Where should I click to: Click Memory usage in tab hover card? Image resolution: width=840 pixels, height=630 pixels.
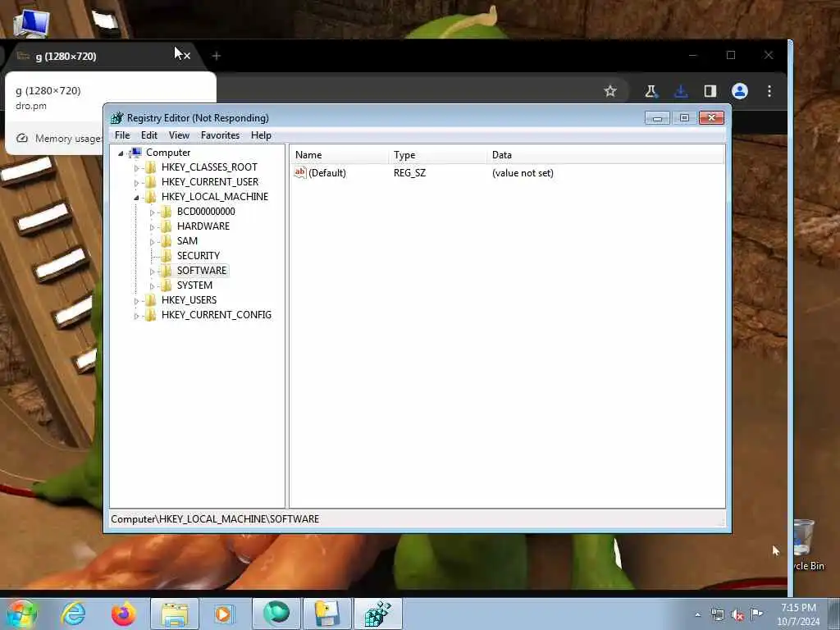[59, 138]
